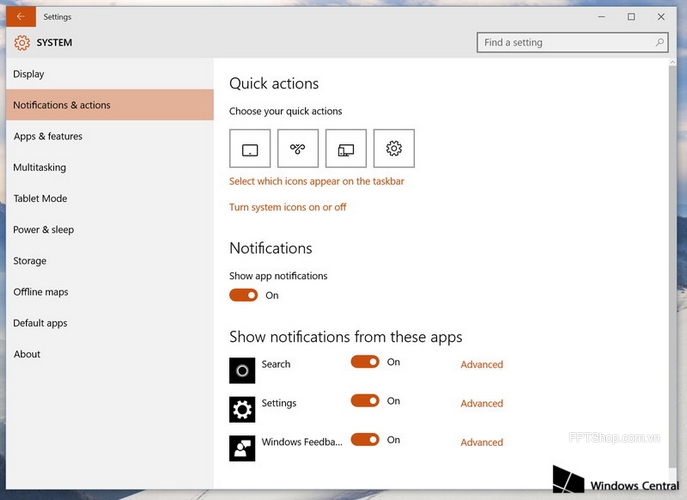Select the Connect quick action tile
This screenshot has height=500, width=687.
(x=298, y=148)
